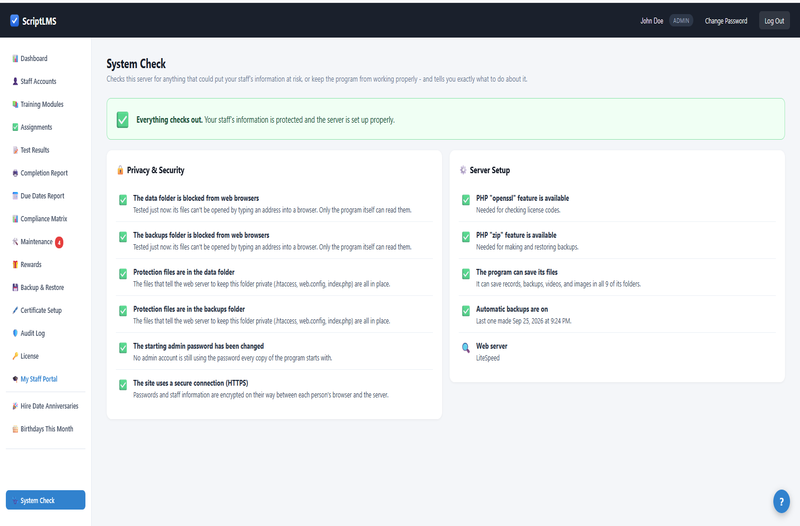Image resolution: width=800 pixels, height=526 pixels.
Task: Click the backups folder blocked check mark
Action: pos(123,237)
